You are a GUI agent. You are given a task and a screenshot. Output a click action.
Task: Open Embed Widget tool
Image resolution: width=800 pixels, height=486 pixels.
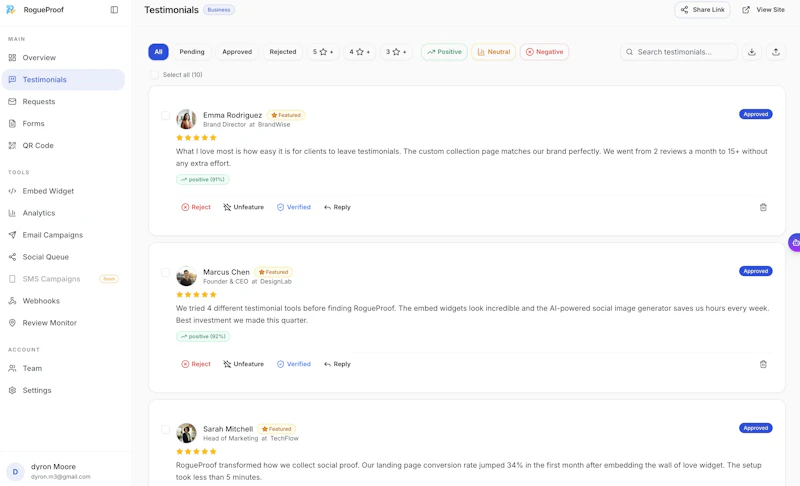pos(63,191)
